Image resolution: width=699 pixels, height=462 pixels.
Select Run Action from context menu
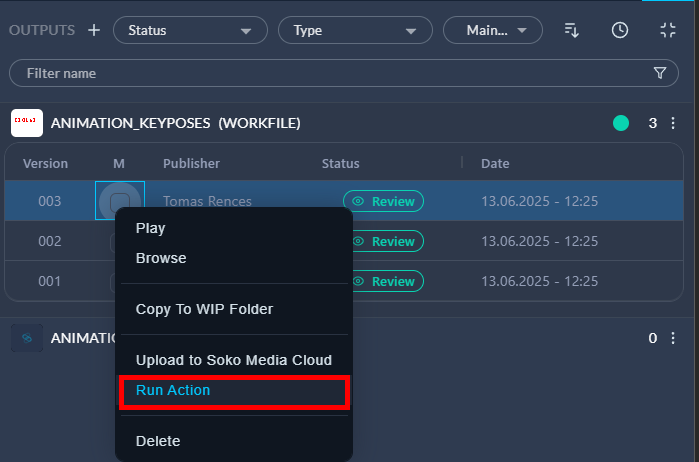pyautogui.click(x=173, y=390)
